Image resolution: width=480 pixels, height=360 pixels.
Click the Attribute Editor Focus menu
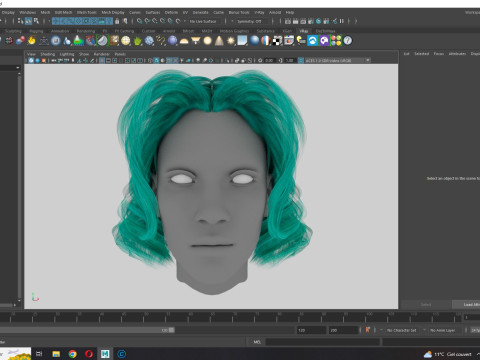(439, 54)
